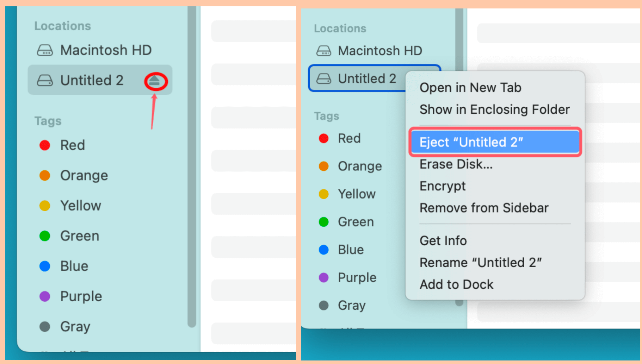Collapse the Locations section header
642x364 pixels.
[x=62, y=25]
